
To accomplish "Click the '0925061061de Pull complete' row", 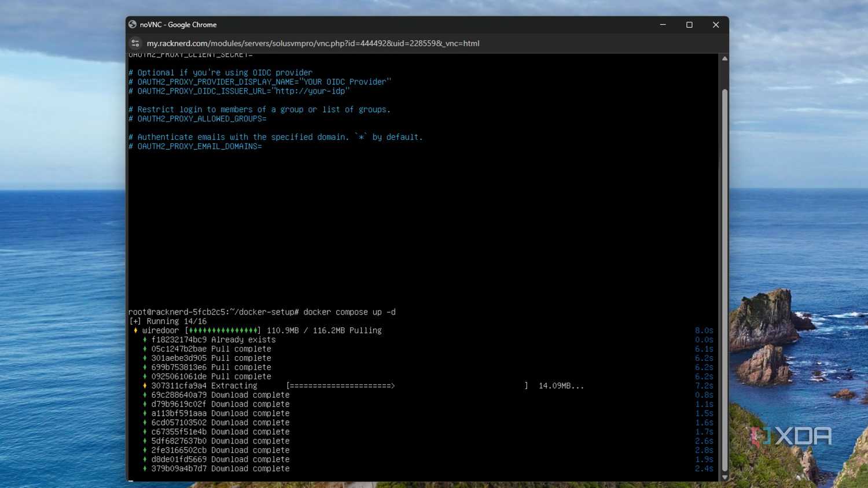I will (x=207, y=377).
